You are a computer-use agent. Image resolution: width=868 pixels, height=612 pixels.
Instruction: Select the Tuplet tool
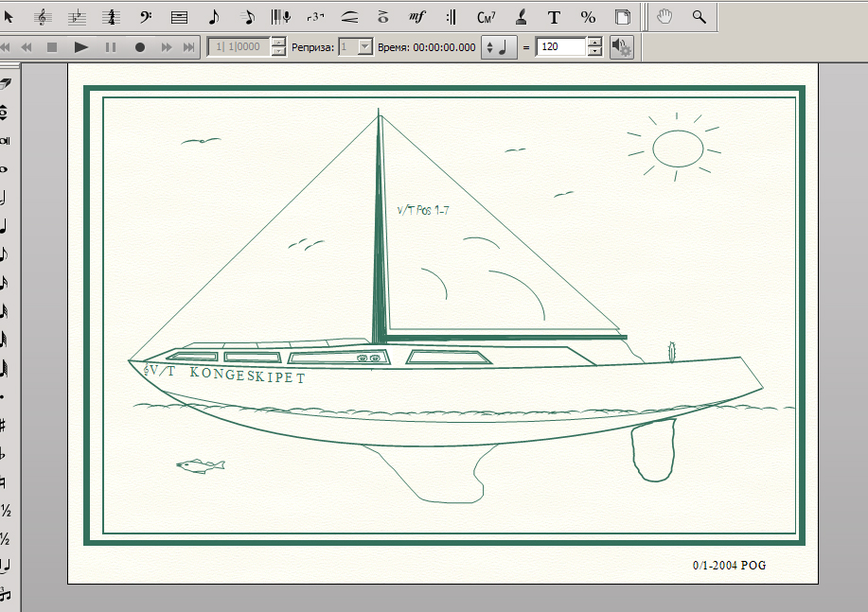pos(315,16)
